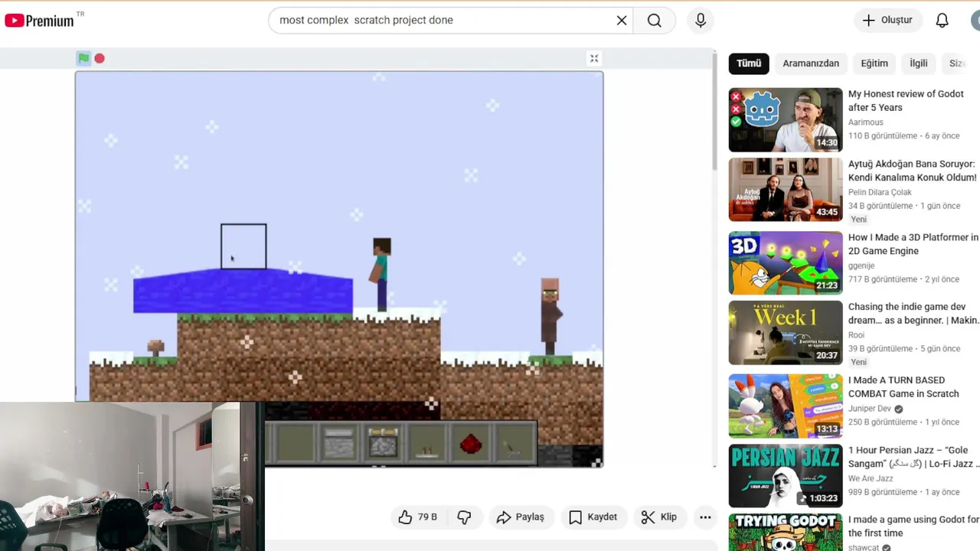Click the page vertical scrollbar beside the video

715,111
